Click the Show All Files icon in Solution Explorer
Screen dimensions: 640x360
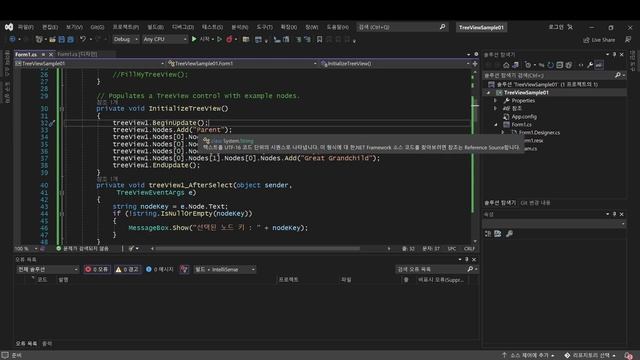pyautogui.click(x=569, y=65)
